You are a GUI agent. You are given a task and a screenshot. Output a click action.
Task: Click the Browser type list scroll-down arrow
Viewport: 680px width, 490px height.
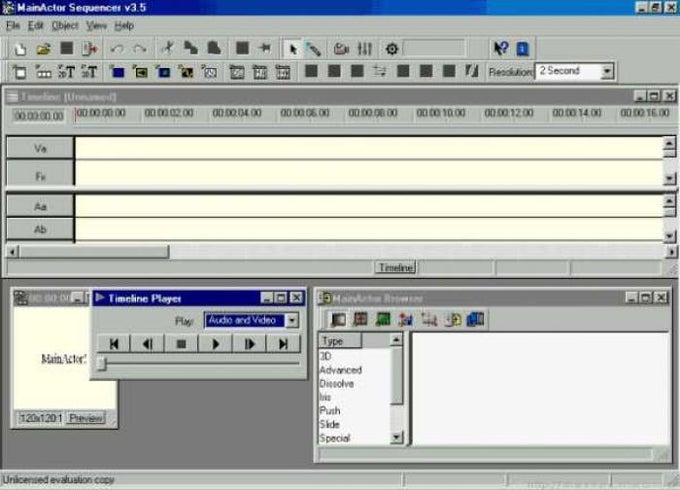[x=396, y=438]
